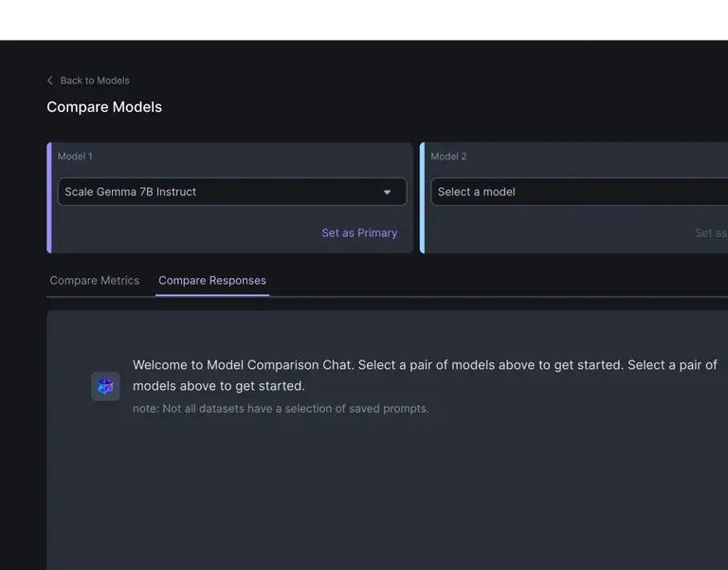Click the back chevron arrow icon
728x570 pixels.
pos(50,81)
